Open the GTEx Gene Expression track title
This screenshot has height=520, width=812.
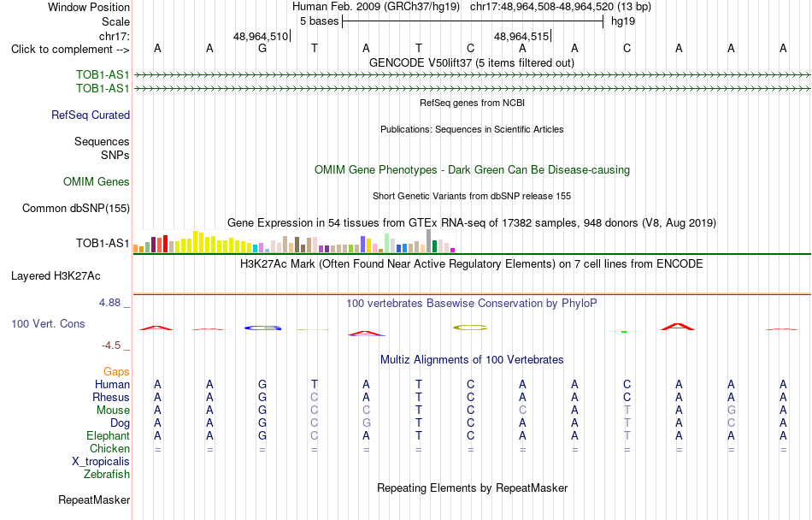point(472,223)
